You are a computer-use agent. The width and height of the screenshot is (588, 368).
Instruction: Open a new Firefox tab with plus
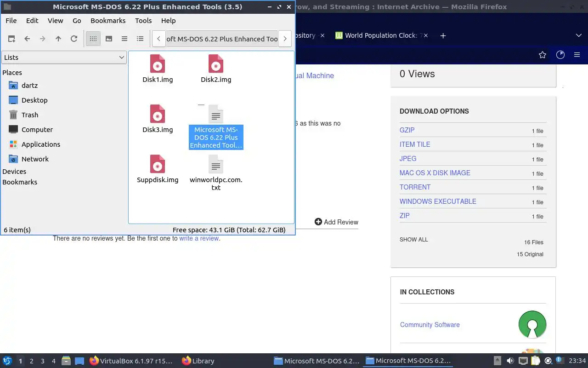(443, 35)
